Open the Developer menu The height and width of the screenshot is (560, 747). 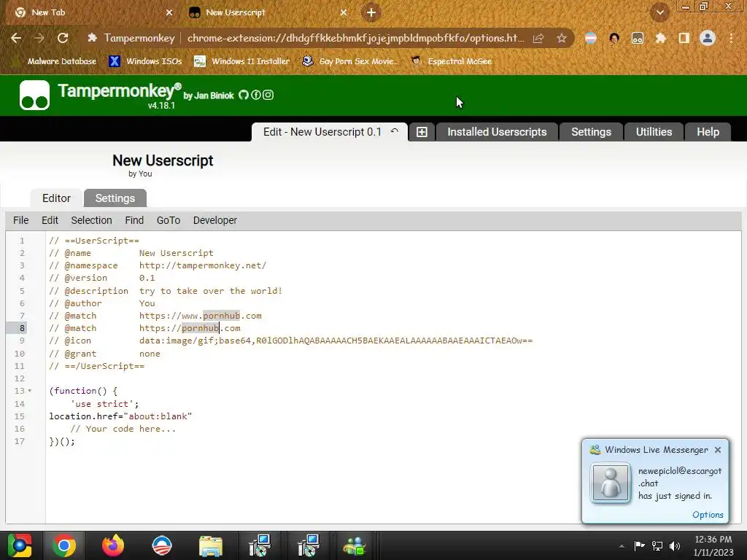[x=215, y=220]
